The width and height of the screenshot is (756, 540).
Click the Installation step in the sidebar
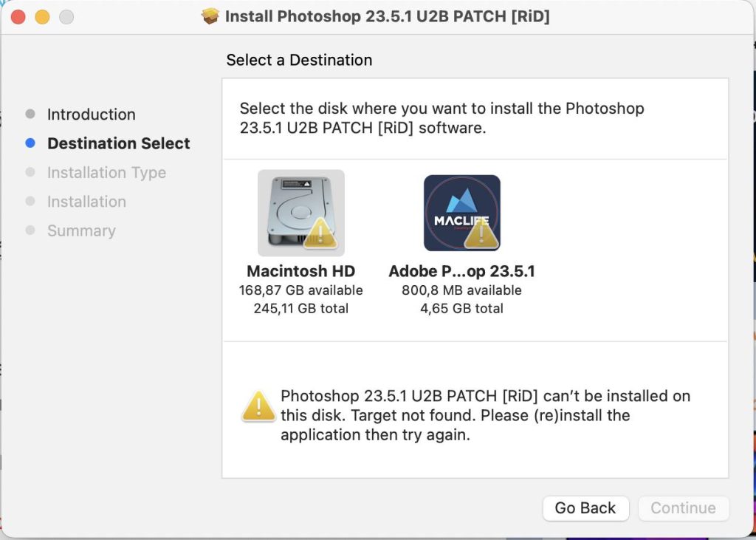[86, 201]
